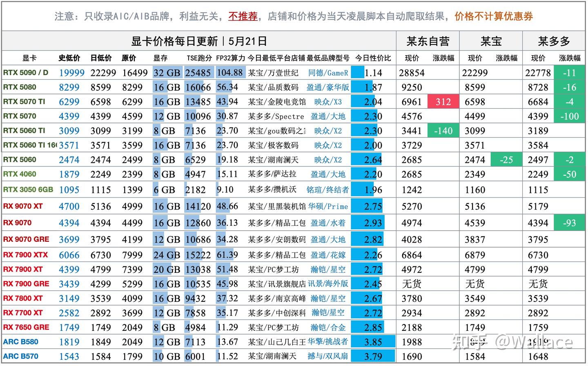Screen dimensions: 588x366
Task: Click the 3.85 value bar for ARC B580
Action: coord(373,342)
